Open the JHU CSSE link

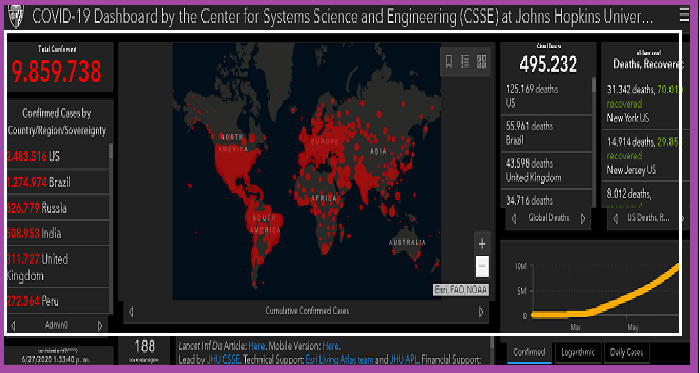[224, 359]
